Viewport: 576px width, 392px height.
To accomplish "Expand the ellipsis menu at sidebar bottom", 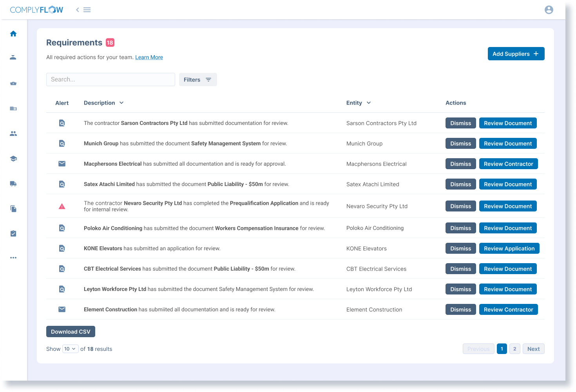I will (x=13, y=257).
